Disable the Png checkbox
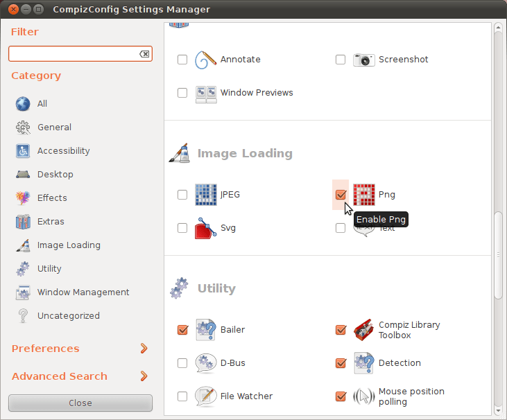 click(x=341, y=195)
